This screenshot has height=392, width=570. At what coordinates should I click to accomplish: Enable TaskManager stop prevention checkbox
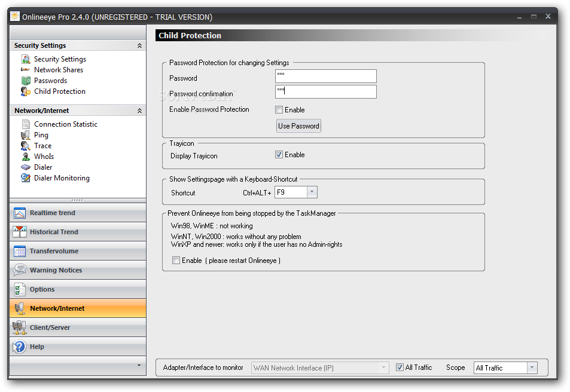coord(176,261)
